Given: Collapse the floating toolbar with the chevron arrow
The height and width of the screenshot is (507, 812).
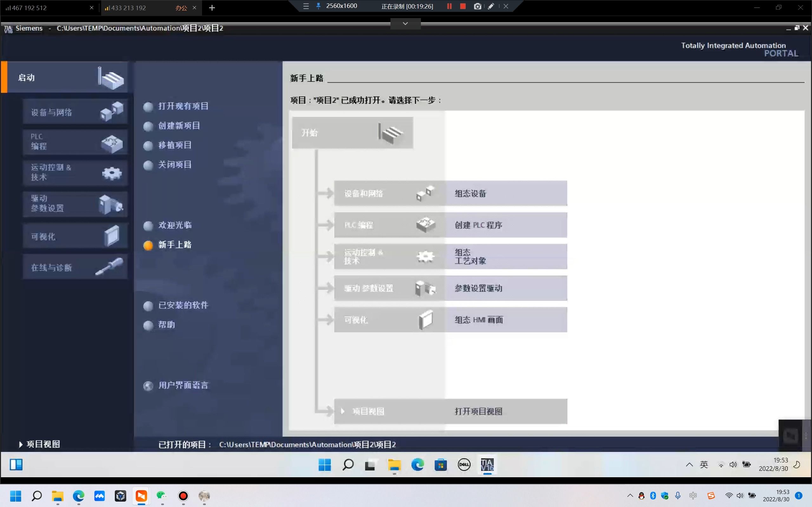Looking at the screenshot, I should [405, 23].
